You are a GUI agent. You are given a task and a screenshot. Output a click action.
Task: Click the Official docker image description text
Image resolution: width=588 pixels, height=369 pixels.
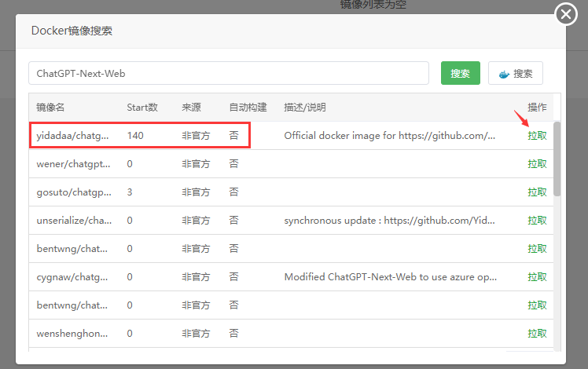[390, 136]
